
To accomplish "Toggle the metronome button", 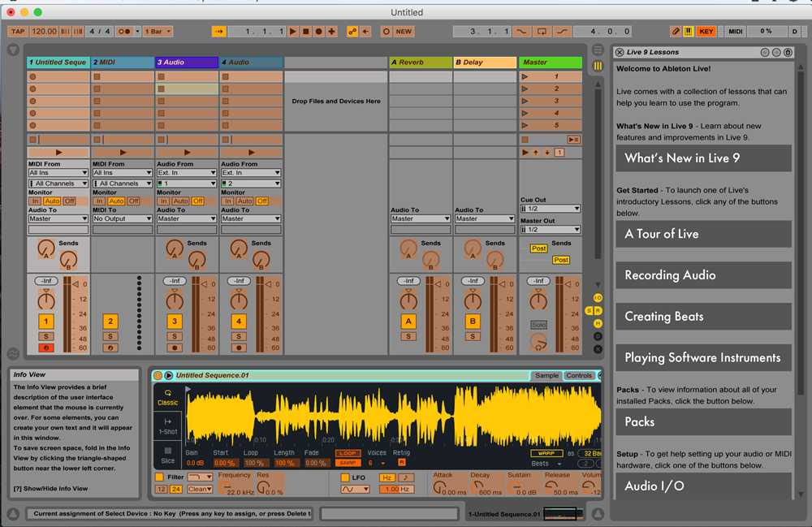I will 126,32.
